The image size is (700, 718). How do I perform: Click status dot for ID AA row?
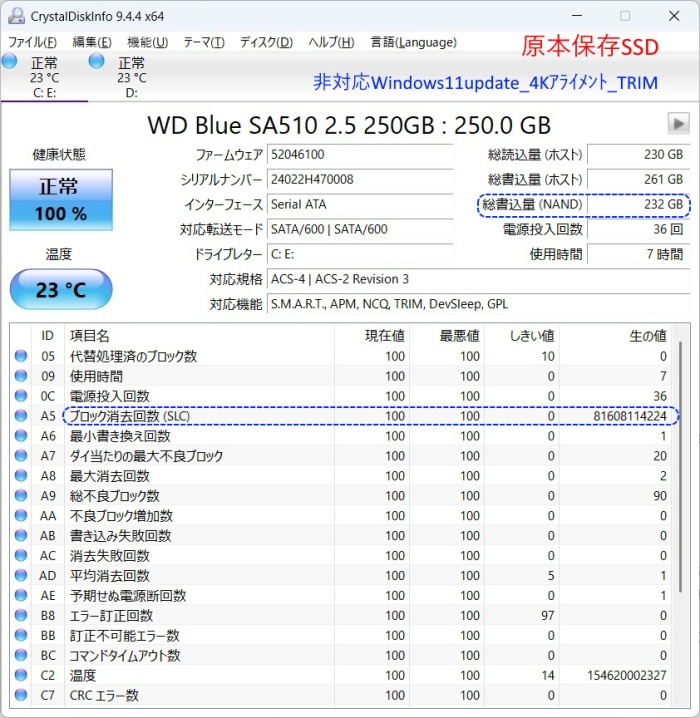[21, 516]
